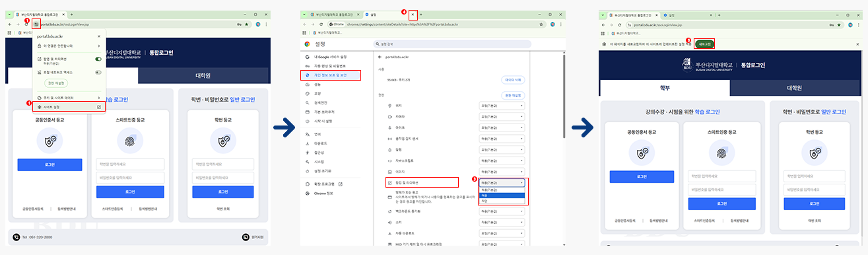Click the 접근성 icon in settings sidebar
This screenshot has width=868, height=255.
(308, 152)
